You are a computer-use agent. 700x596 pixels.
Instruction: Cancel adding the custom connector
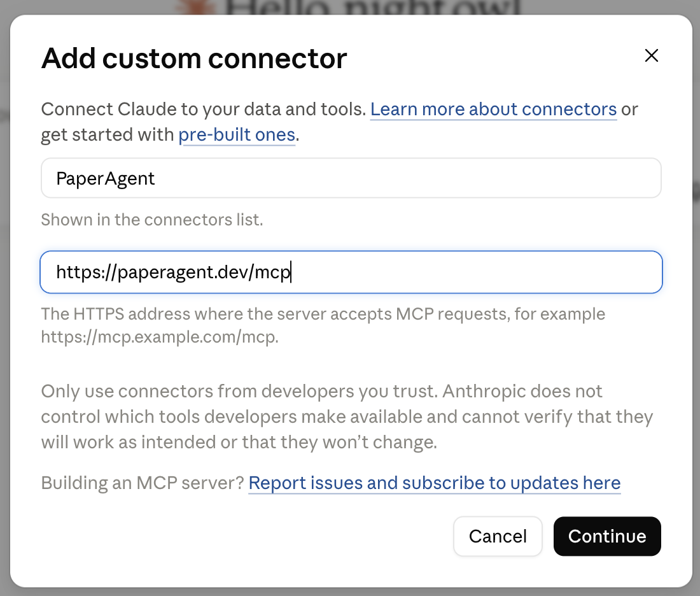coord(498,536)
